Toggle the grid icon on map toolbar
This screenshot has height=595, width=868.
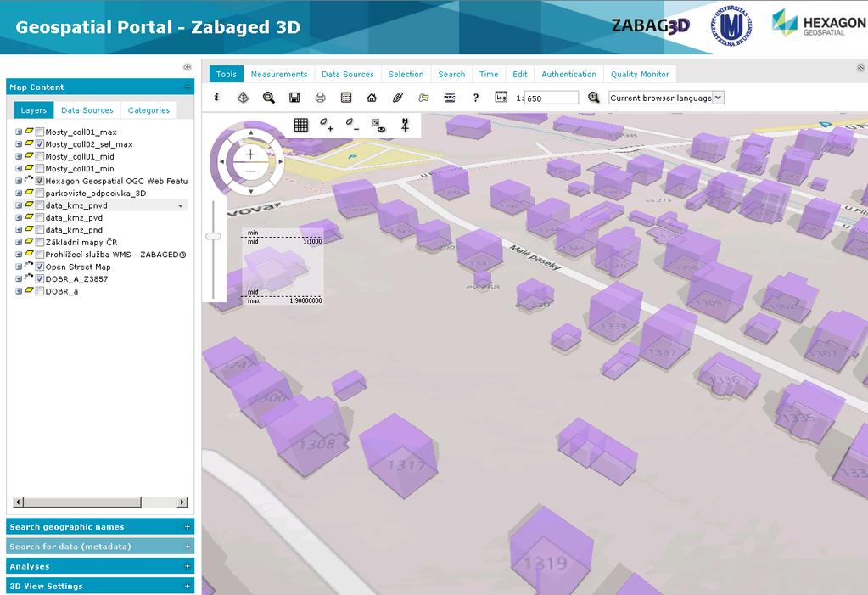(301, 126)
